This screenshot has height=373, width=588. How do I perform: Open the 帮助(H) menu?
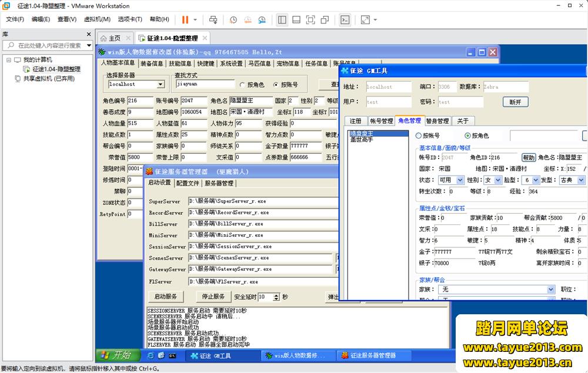coord(159,19)
